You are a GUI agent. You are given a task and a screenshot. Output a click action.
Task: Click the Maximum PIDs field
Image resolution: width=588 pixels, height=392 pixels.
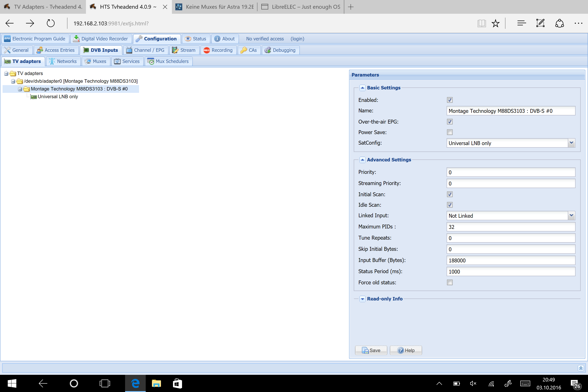pos(511,227)
